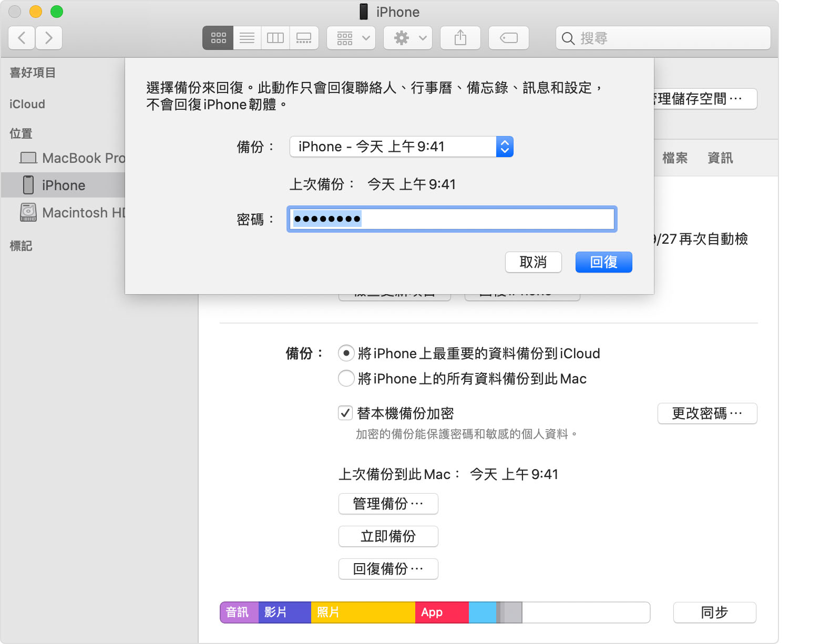Screen dimensions: 820x644
Task: Switch Finder to list view
Action: pos(247,38)
